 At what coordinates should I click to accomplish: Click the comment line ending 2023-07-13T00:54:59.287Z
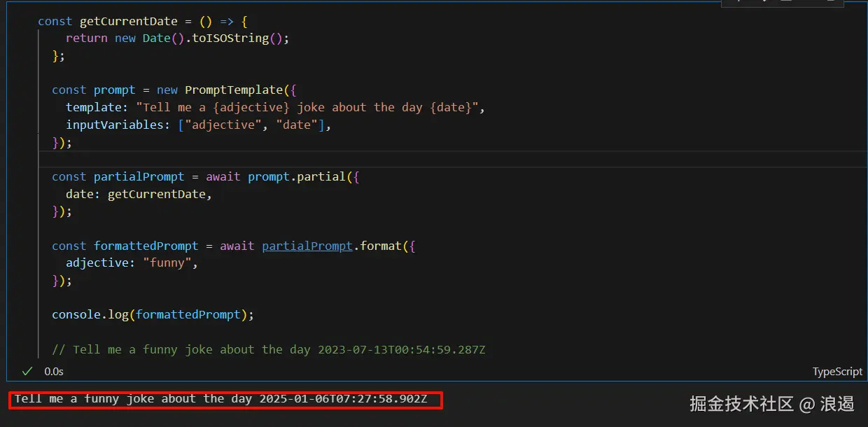(268, 349)
